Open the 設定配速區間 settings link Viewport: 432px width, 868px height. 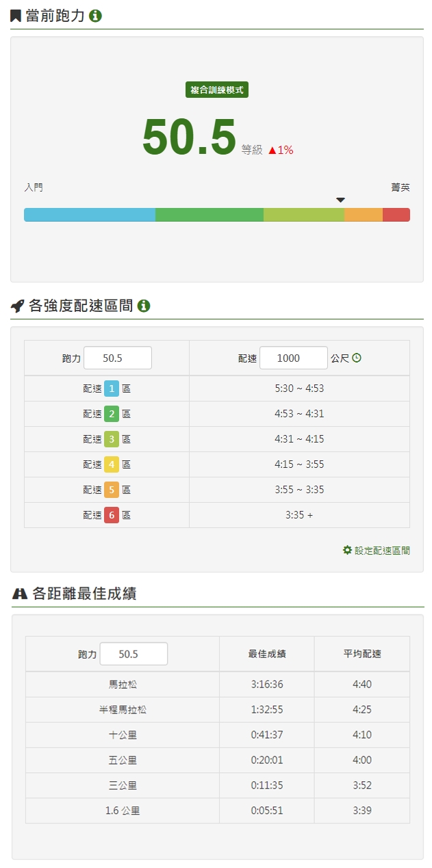tap(381, 551)
